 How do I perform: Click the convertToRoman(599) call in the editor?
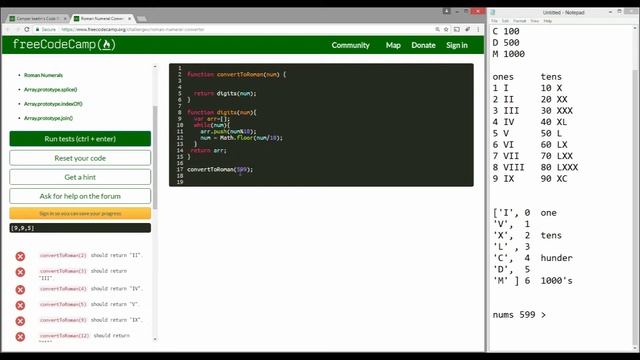click(220, 169)
